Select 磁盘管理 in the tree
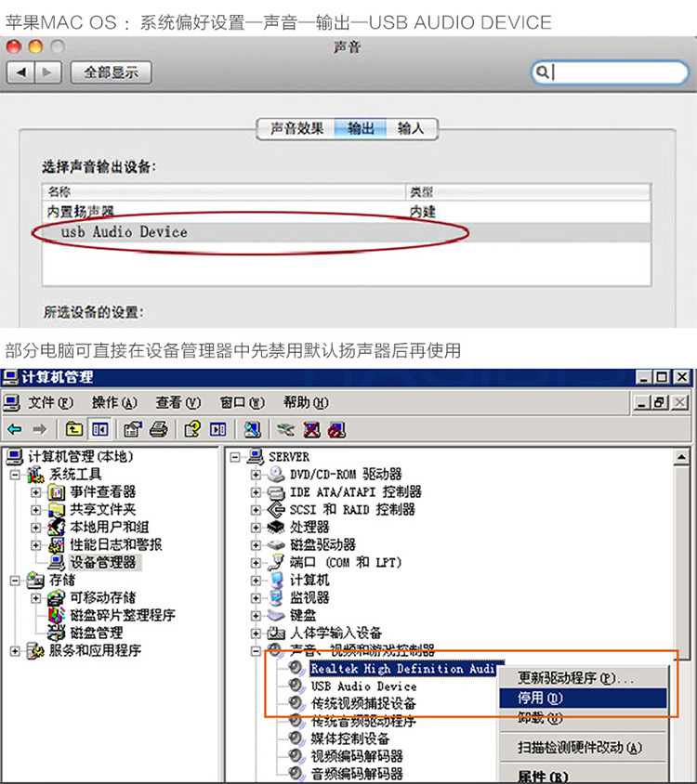 [97, 633]
